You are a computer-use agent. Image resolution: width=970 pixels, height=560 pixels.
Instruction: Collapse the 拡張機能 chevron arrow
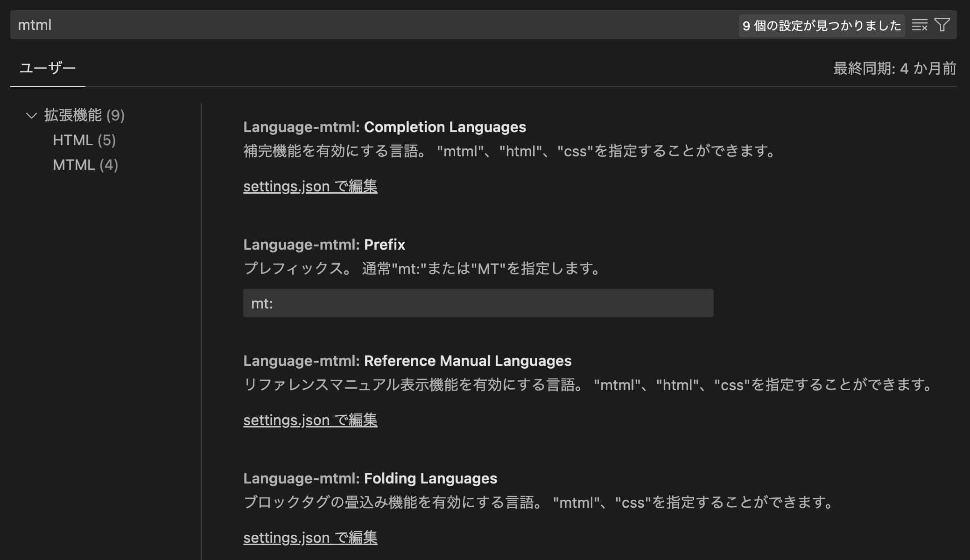31,115
